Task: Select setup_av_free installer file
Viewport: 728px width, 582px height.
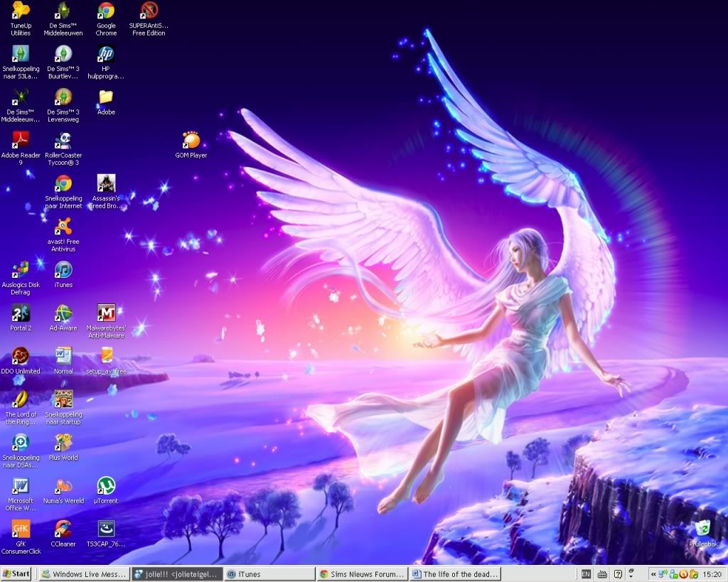Action: tap(106, 361)
